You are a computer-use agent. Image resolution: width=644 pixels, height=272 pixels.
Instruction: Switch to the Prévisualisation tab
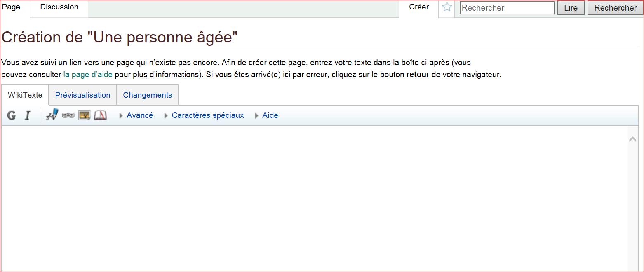(x=82, y=95)
